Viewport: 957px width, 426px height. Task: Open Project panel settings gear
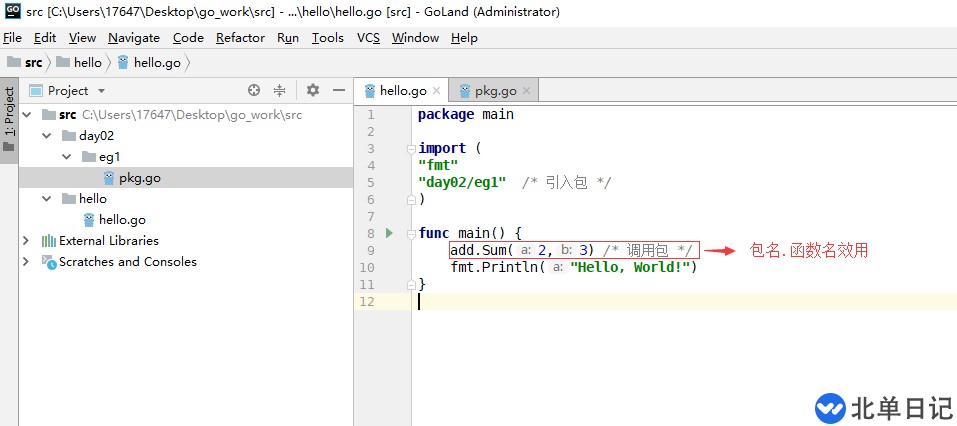point(313,90)
